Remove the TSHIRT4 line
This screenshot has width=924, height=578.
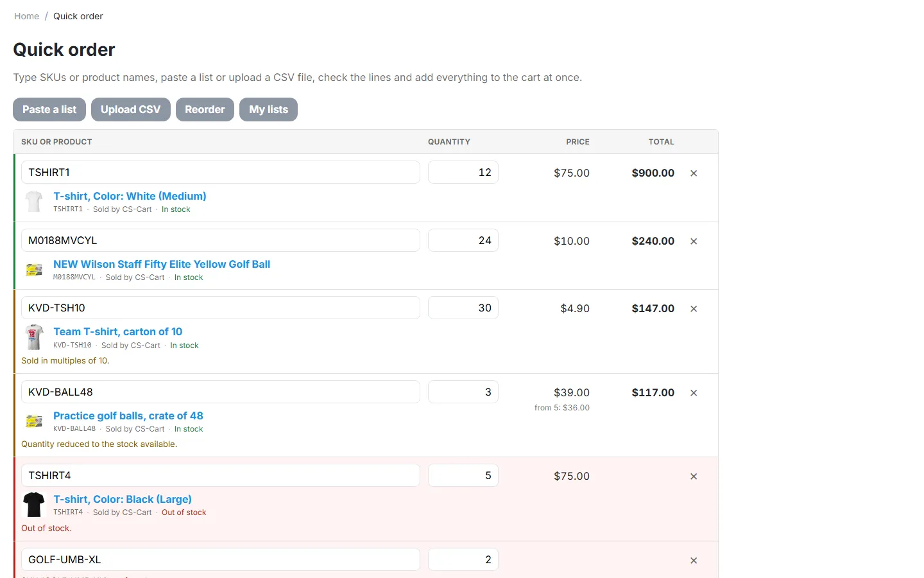pos(694,477)
